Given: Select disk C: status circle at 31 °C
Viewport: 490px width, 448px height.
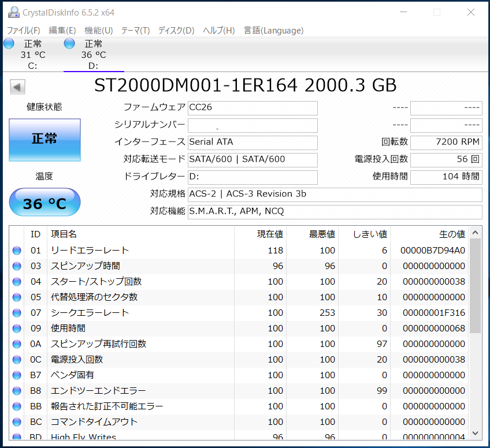Looking at the screenshot, I should (x=9, y=43).
